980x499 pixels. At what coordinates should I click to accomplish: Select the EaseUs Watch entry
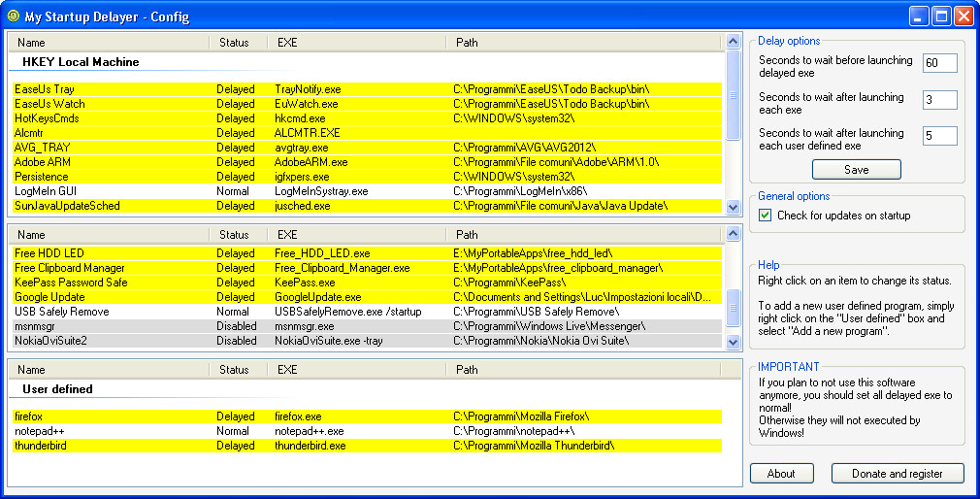click(368, 104)
